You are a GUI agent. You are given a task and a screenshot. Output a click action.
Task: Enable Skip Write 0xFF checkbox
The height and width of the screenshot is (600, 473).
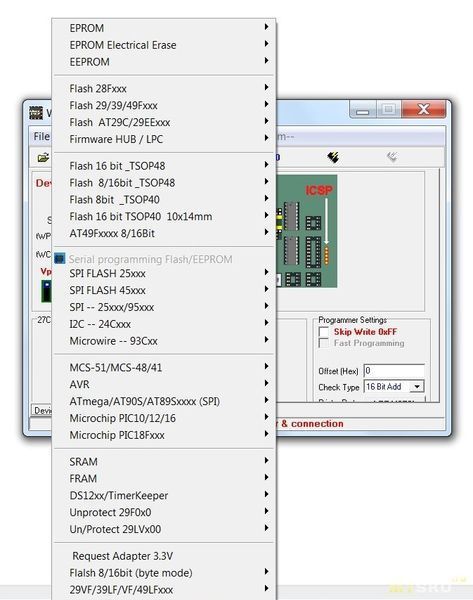click(x=324, y=331)
